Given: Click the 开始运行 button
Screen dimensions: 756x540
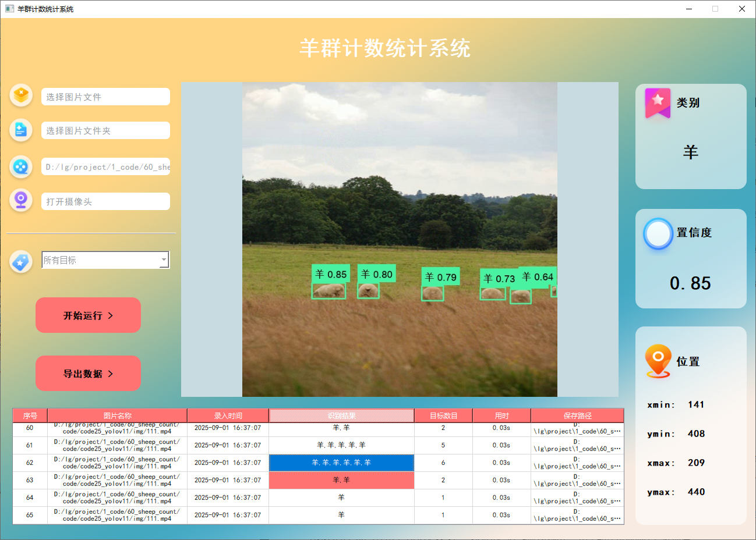Looking at the screenshot, I should (88, 315).
